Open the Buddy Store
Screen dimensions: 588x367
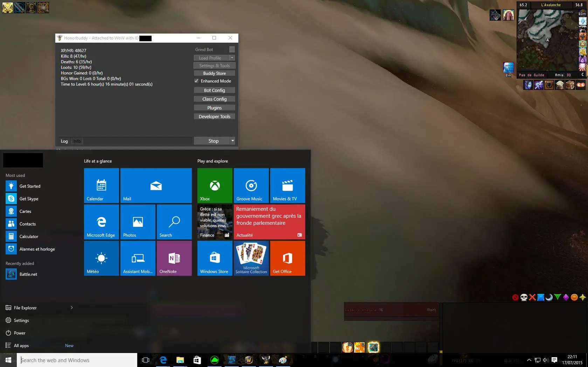coord(214,73)
